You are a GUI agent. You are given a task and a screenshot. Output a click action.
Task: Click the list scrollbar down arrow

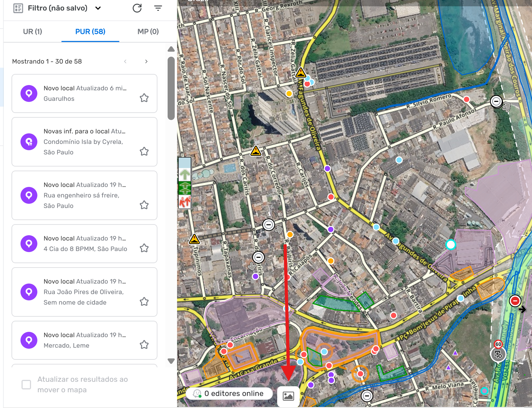[x=171, y=361]
